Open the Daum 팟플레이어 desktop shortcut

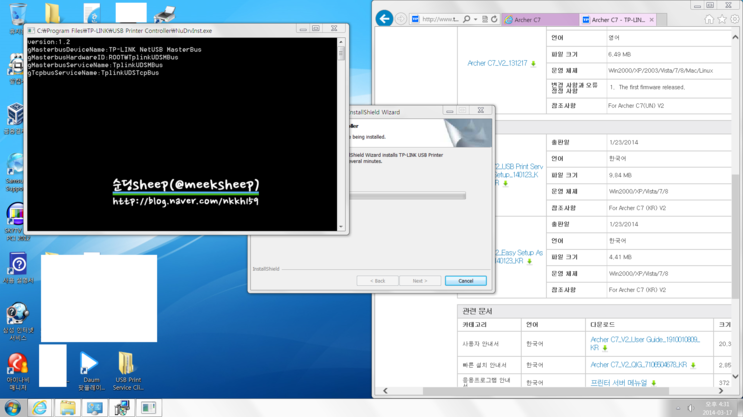(x=90, y=371)
